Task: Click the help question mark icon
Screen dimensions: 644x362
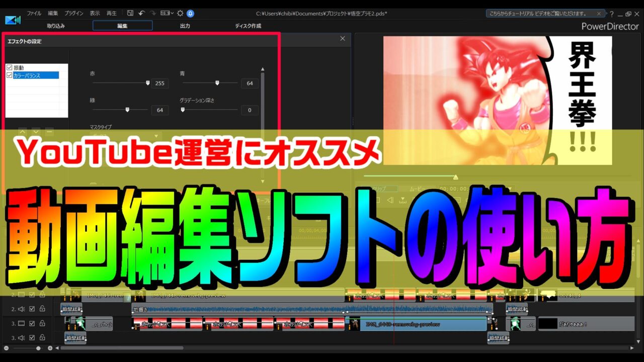Action: [612, 14]
